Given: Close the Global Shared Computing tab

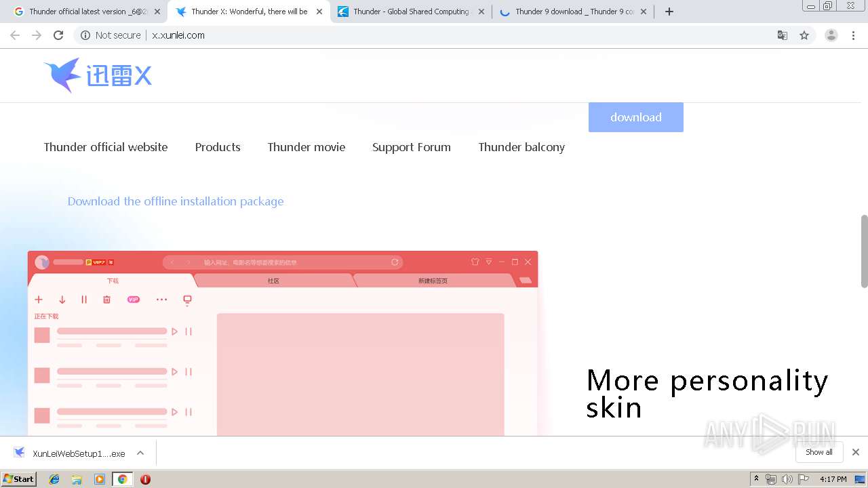Looking at the screenshot, I should click(x=481, y=12).
